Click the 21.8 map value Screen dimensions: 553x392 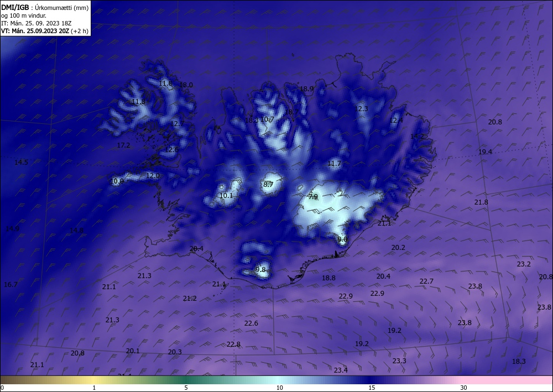point(481,202)
